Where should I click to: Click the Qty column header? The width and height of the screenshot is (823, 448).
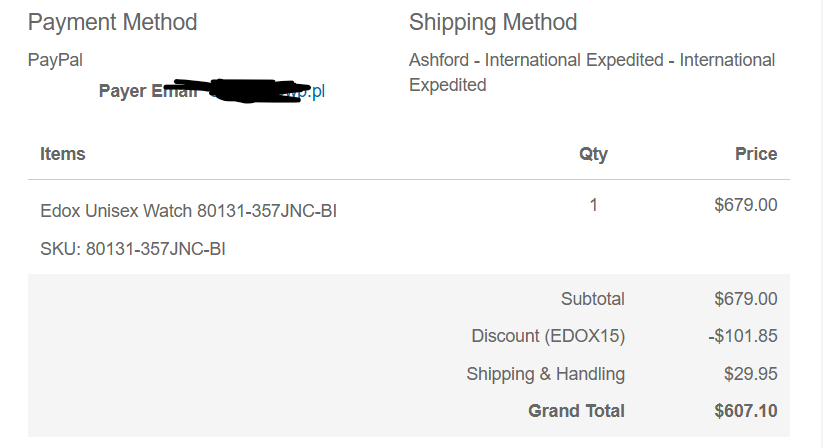coord(593,154)
